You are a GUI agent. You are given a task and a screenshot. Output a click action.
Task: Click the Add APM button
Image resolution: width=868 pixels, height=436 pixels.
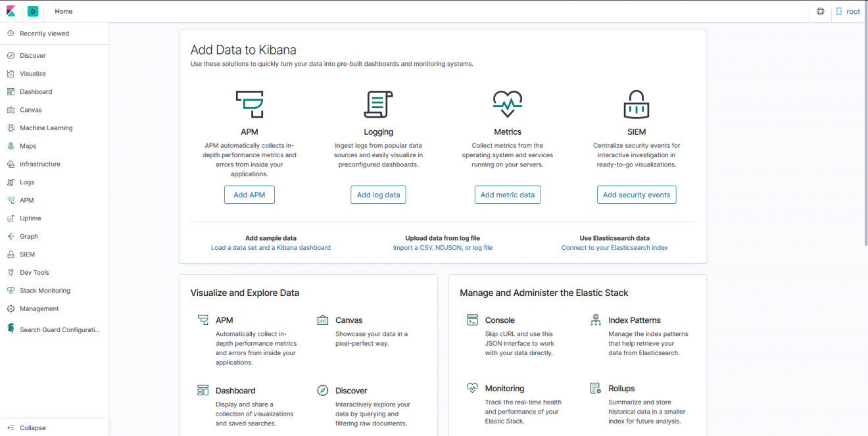(x=249, y=195)
